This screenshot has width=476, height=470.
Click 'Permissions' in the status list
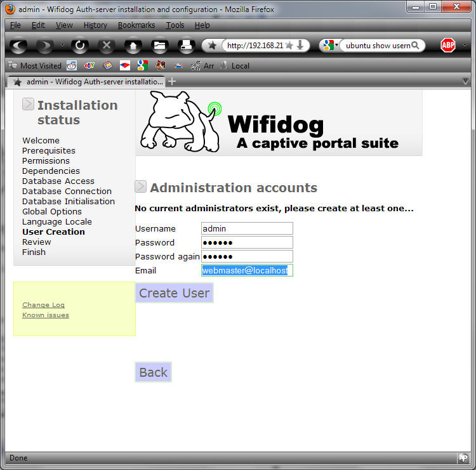point(46,161)
